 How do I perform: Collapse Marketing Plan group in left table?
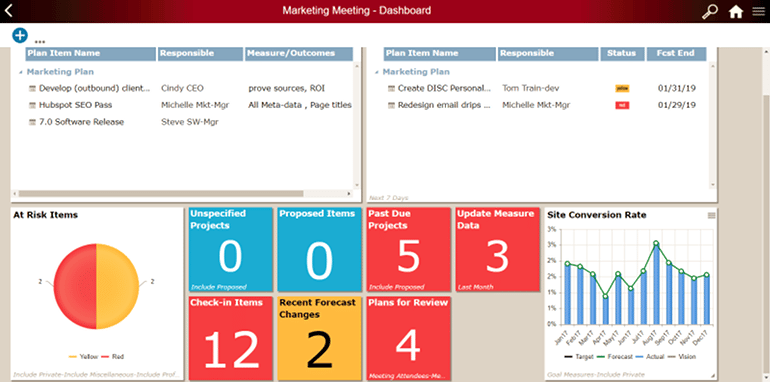(x=21, y=72)
